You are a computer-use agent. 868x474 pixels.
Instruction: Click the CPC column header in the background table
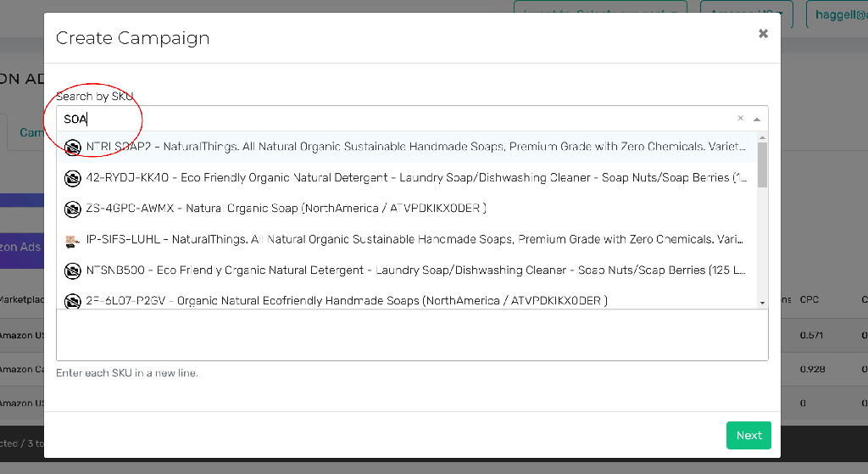pos(809,299)
